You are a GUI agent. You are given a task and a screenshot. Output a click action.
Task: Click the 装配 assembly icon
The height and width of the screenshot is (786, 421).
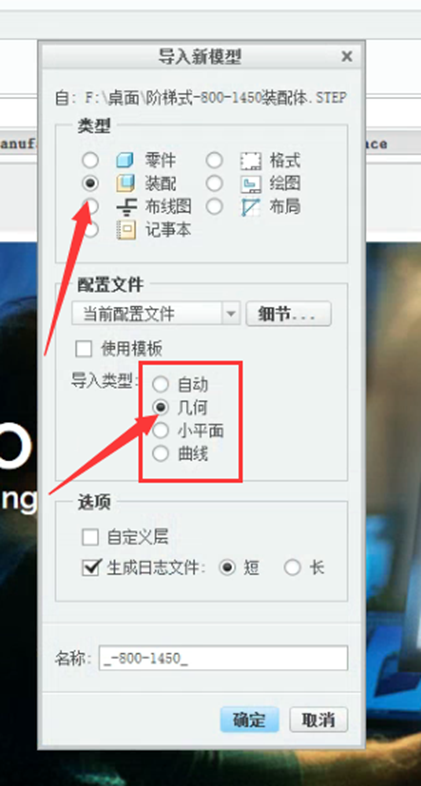125,183
